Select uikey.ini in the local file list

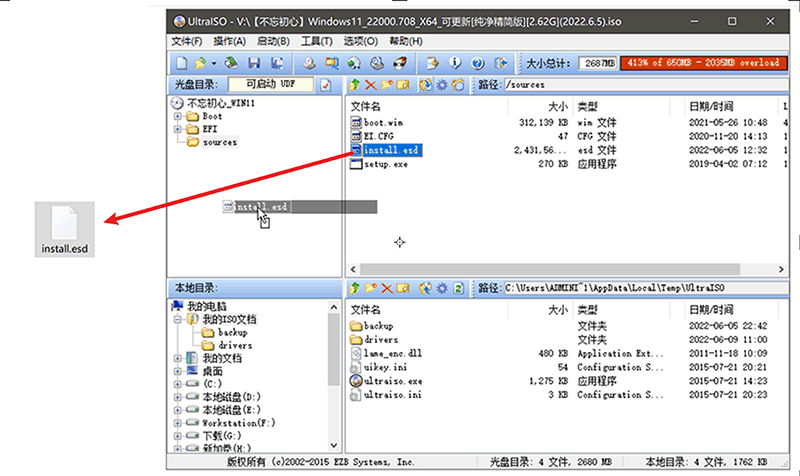pos(385,367)
